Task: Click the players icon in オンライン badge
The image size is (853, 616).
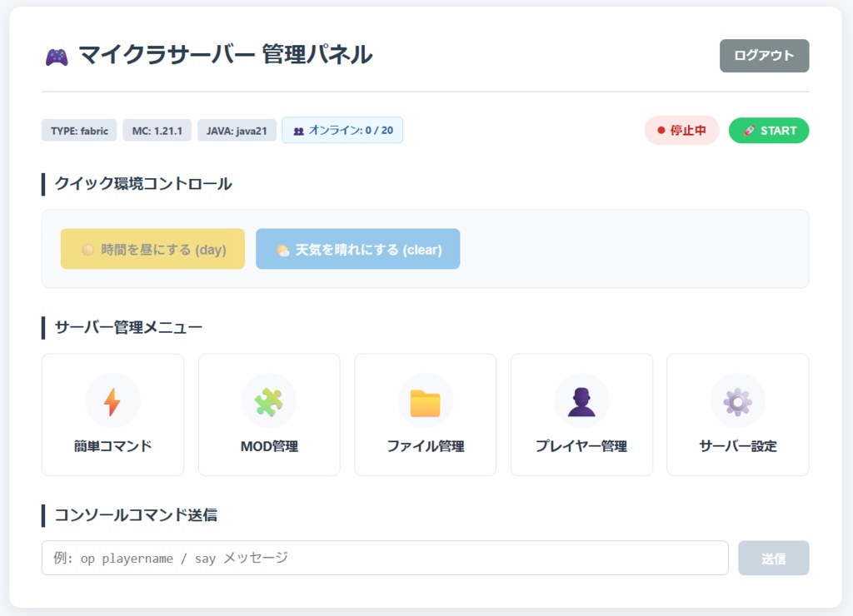Action: [299, 131]
